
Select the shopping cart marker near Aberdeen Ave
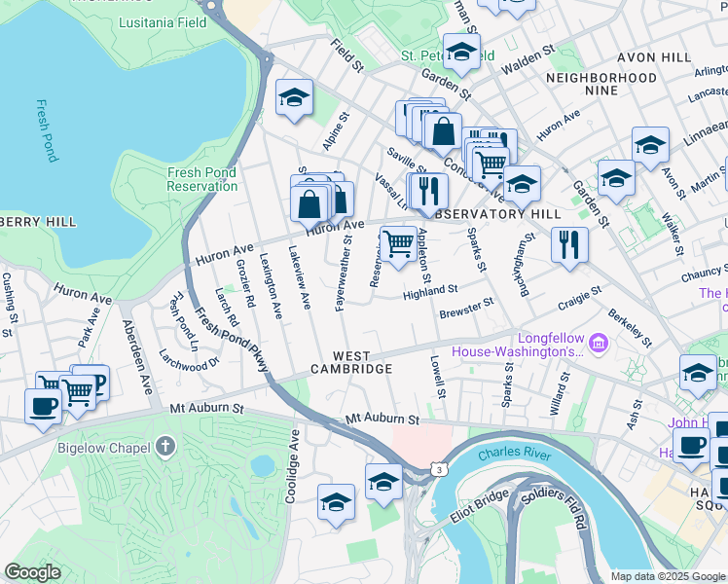(77, 391)
